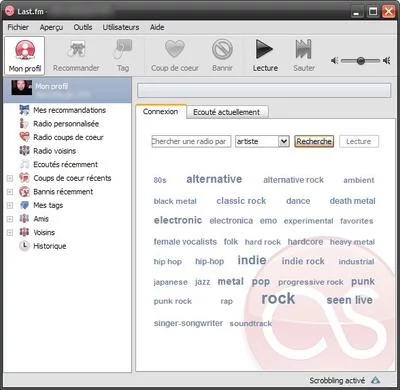Screen dimensions: 400x390
Task: Expand the Coups de coeur récents node
Action: (10, 178)
